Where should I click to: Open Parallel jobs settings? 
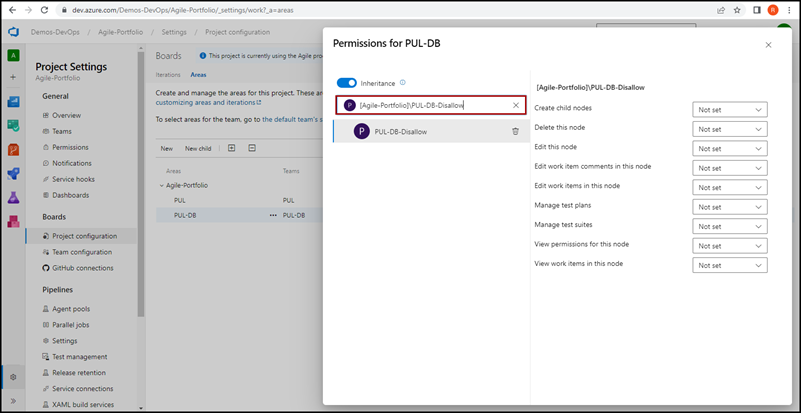click(x=70, y=325)
